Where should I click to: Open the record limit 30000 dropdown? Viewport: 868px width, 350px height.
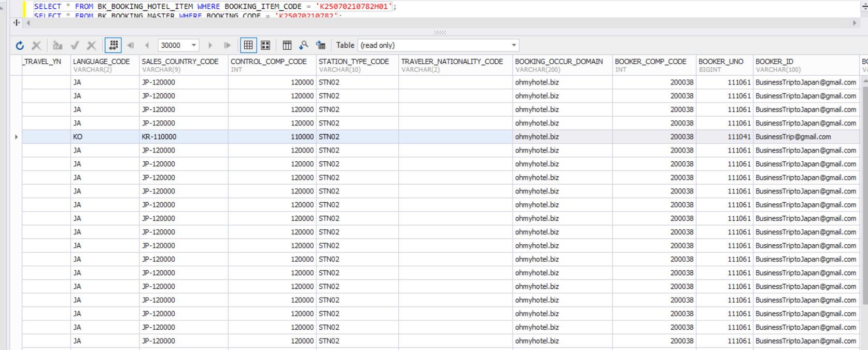tap(194, 46)
